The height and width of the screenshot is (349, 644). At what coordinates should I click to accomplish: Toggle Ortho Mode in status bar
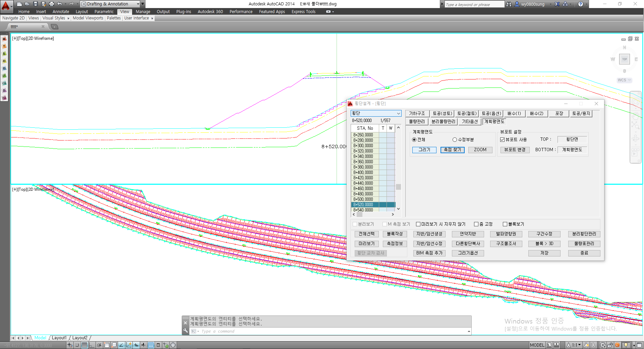coord(92,345)
